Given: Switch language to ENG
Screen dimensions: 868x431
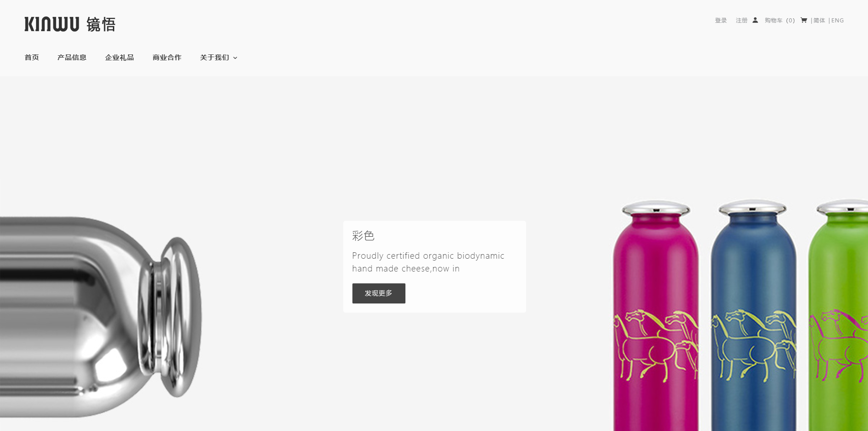Looking at the screenshot, I should [x=837, y=21].
